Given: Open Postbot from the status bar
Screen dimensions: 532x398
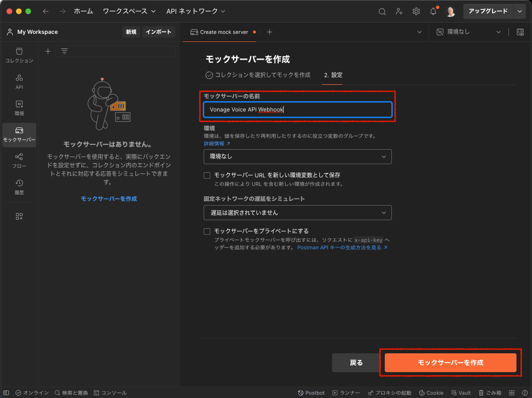Looking at the screenshot, I should tap(311, 392).
